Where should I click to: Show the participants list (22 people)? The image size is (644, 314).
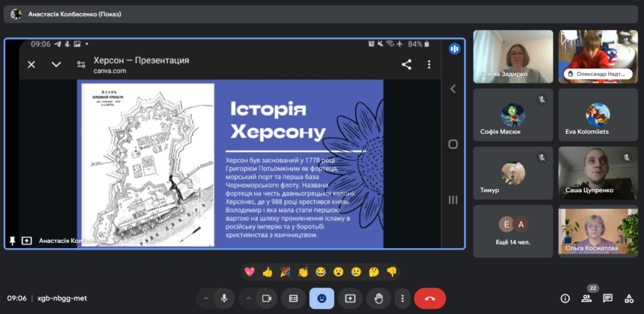[x=586, y=298]
